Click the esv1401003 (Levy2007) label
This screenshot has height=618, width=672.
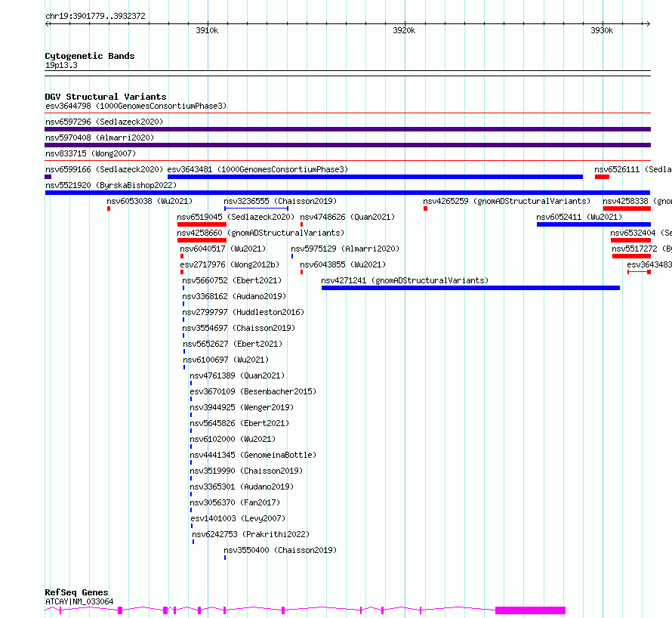[238, 518]
